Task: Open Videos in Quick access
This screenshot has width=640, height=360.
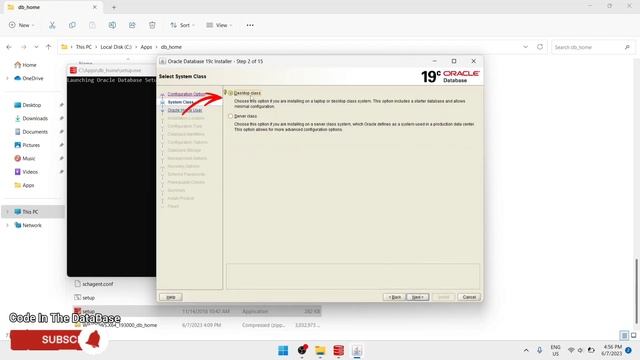Action: pyautogui.click(x=26, y=172)
